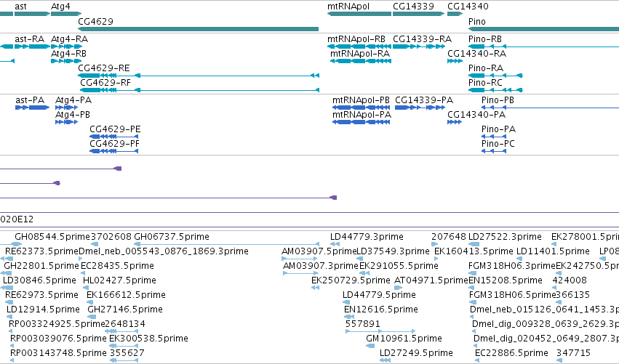
Task: Click the mtRNApol gene feature
Action: coord(359,14)
